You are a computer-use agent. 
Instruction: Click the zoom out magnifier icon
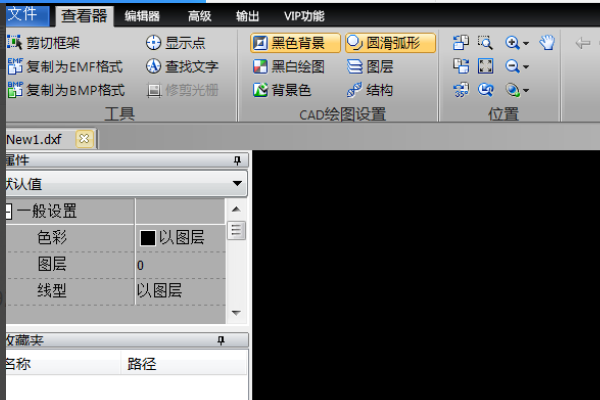click(x=512, y=66)
